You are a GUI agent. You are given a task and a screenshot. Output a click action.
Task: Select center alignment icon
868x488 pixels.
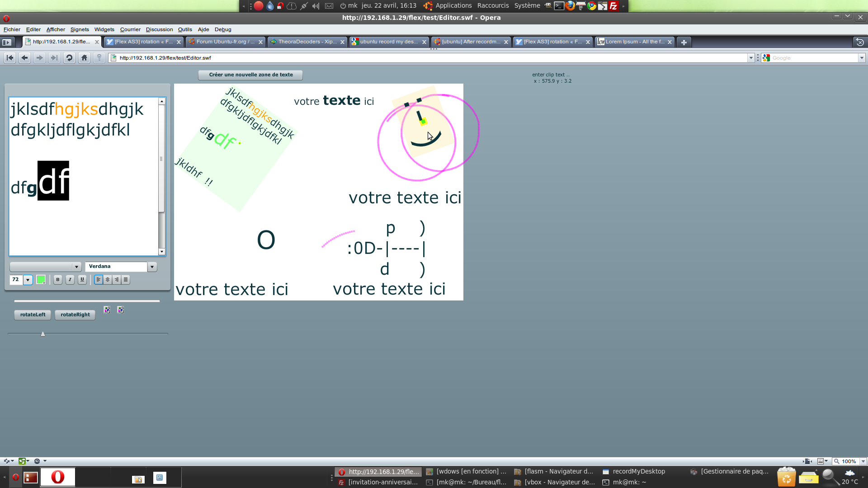tap(108, 280)
